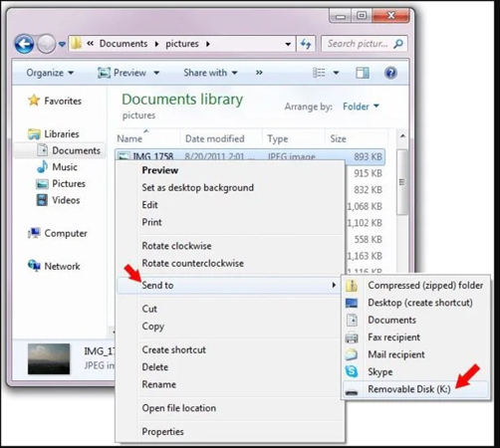
Task: Click the image thumbnail in details pane
Action: [x=49, y=359]
